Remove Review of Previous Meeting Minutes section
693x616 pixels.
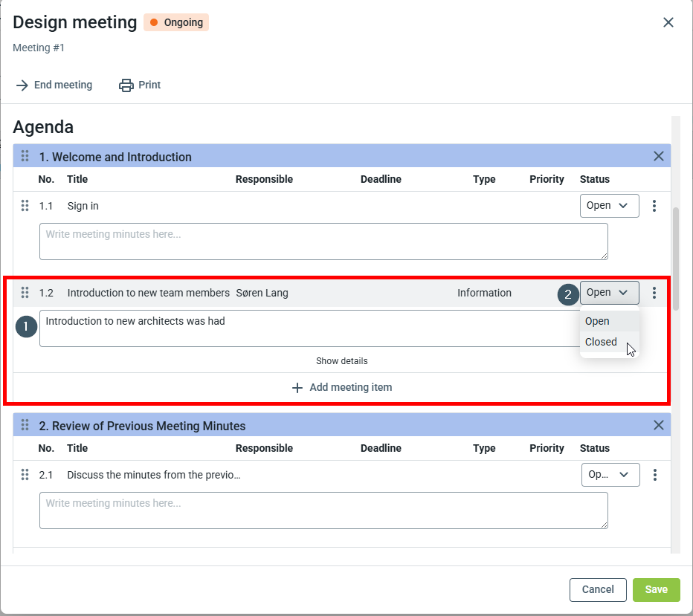tap(658, 425)
